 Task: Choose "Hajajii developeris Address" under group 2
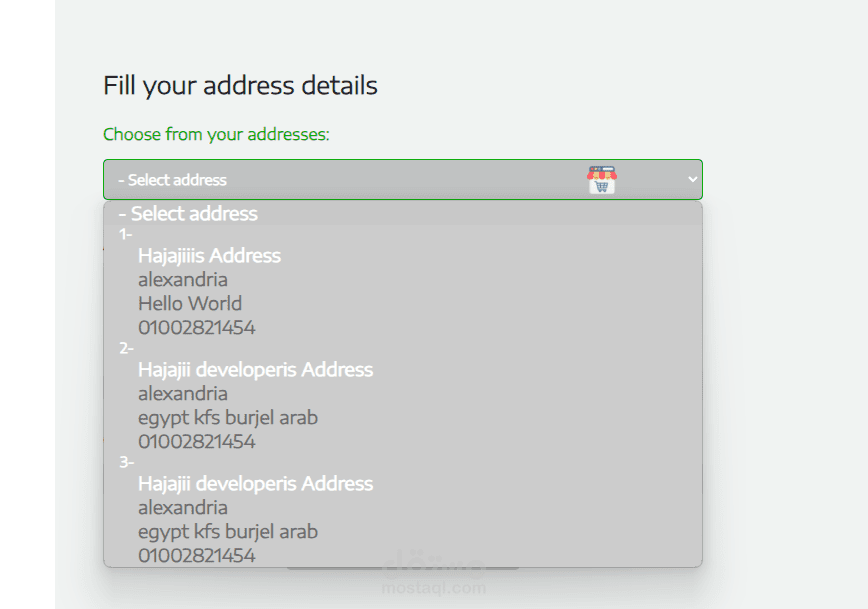pos(255,370)
